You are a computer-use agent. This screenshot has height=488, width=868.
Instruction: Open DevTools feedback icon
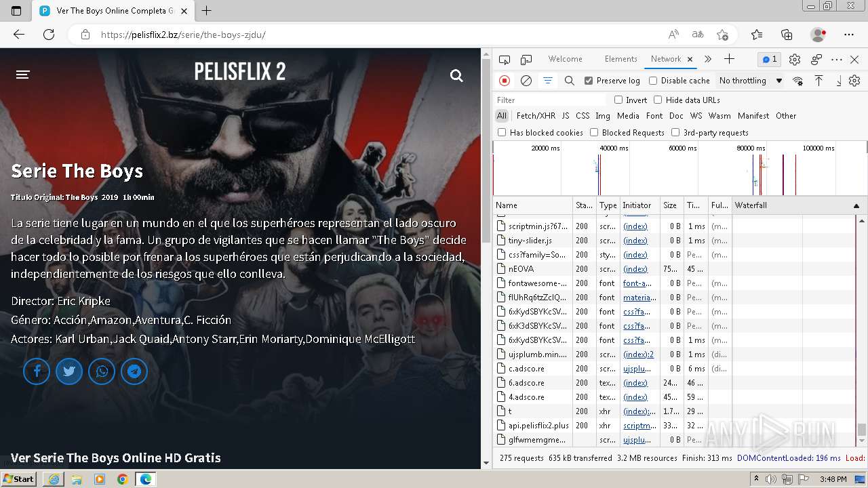point(816,60)
